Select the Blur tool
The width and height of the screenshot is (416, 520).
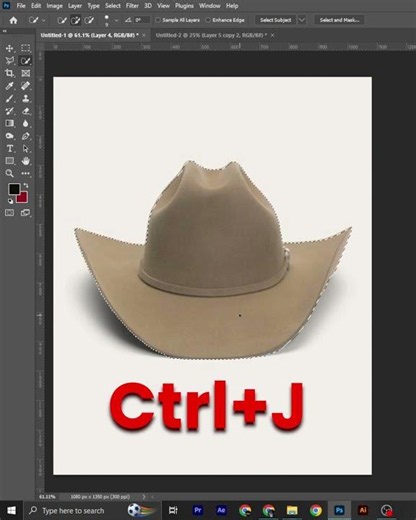(x=26, y=124)
